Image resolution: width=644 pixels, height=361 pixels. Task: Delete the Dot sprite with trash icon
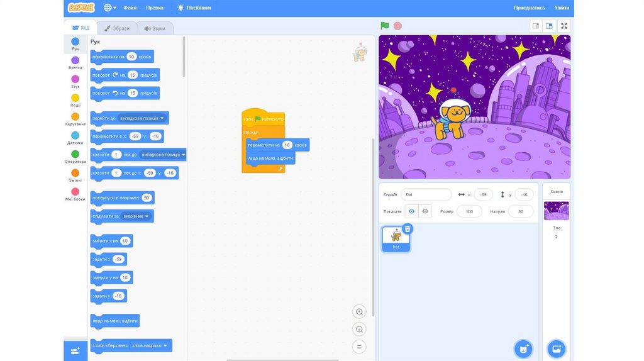408,229
